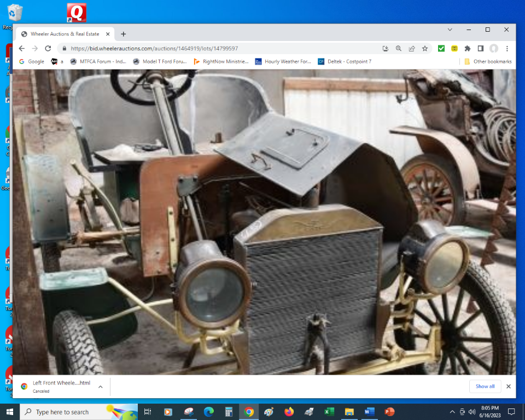525x420 pixels.
Task: Open Chrome's three-dot menu
Action: click(x=507, y=48)
